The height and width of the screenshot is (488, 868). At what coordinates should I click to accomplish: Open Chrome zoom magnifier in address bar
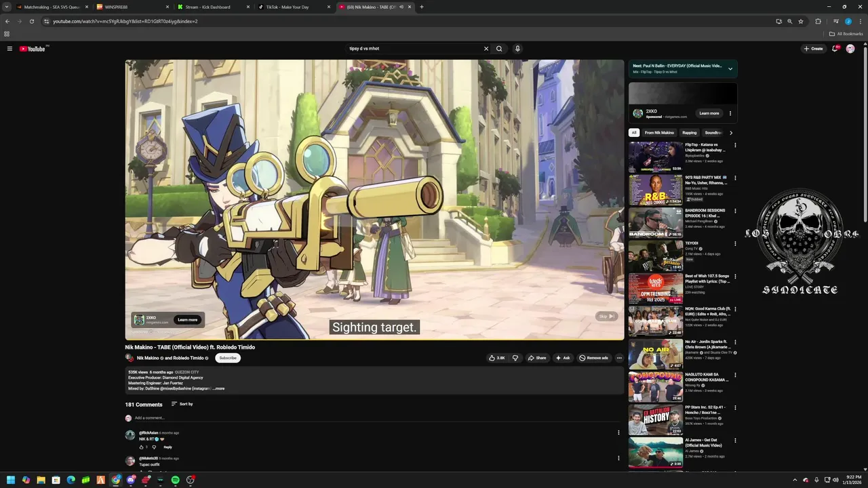(x=790, y=21)
